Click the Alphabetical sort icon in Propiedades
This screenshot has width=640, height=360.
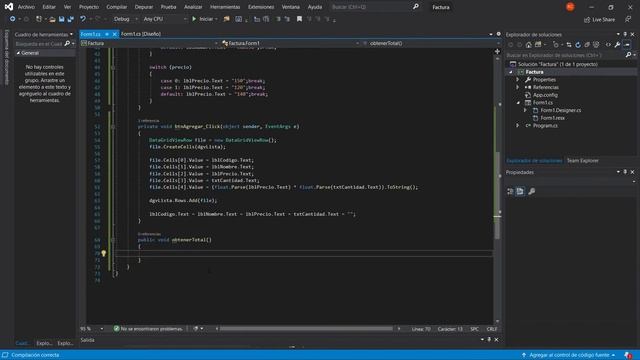[520, 191]
